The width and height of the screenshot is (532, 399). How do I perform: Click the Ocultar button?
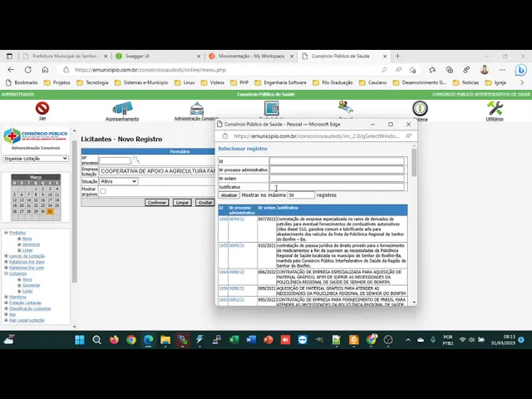click(205, 203)
